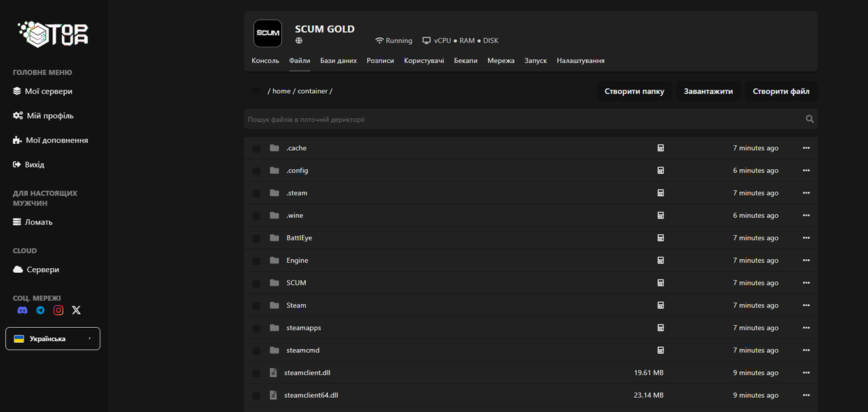The width and height of the screenshot is (868, 412).
Task: Click the SCUM server avatar icon
Action: coord(268,33)
